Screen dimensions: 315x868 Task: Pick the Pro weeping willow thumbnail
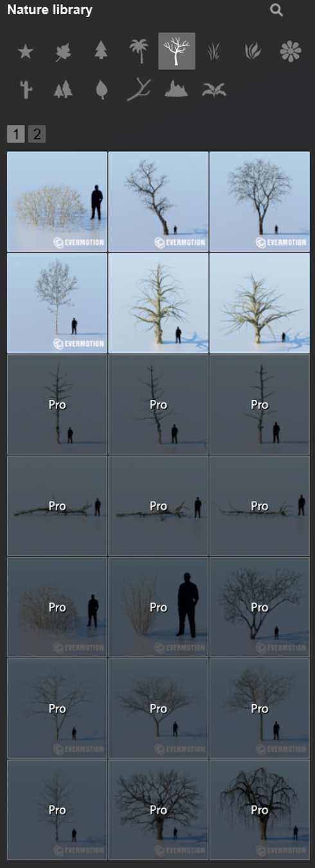pyautogui.click(x=260, y=810)
